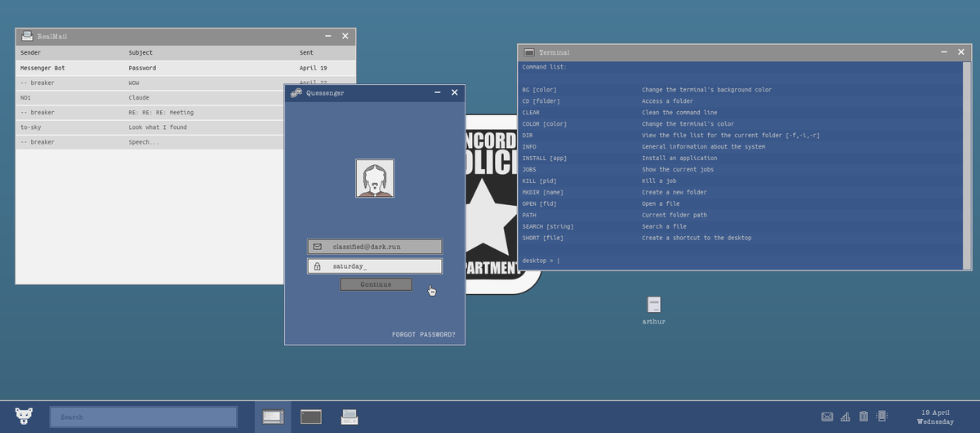The width and height of the screenshot is (980, 433).
Task: Click the Command list: heading in Terminal
Action: (544, 67)
